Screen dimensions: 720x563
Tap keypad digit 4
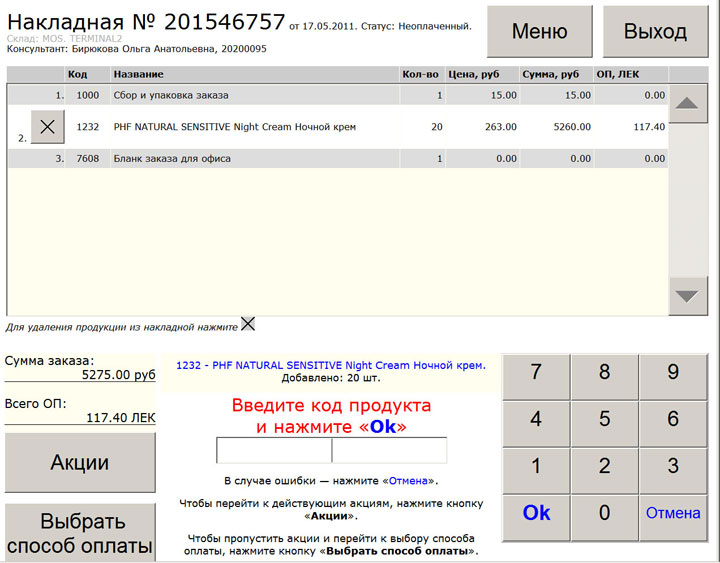pos(536,424)
